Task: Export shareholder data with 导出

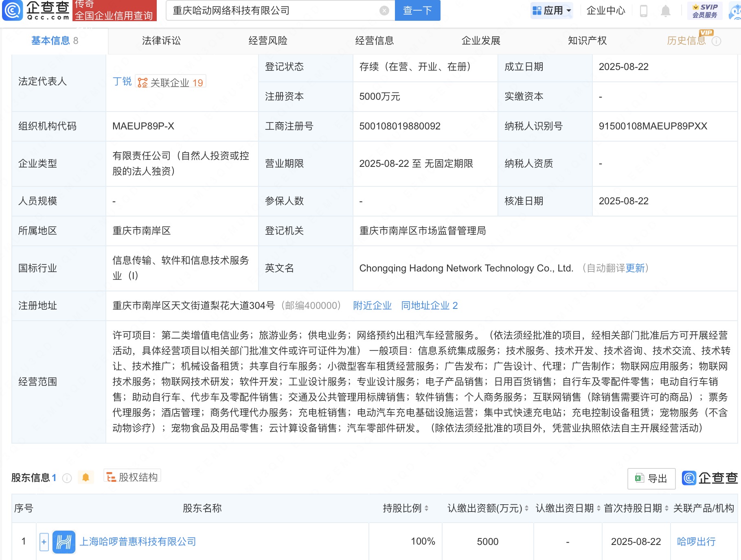Action: pyautogui.click(x=651, y=479)
